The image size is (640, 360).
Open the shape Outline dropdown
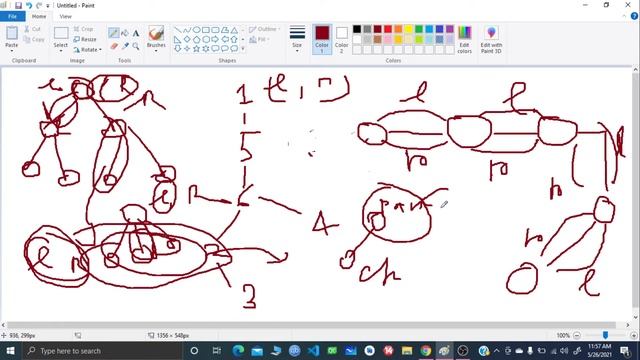[264, 29]
